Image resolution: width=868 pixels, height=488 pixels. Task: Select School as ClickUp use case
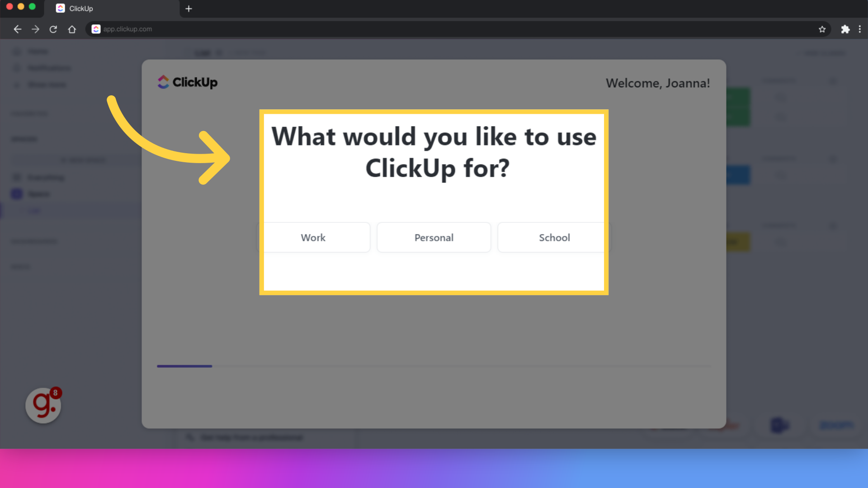554,237
